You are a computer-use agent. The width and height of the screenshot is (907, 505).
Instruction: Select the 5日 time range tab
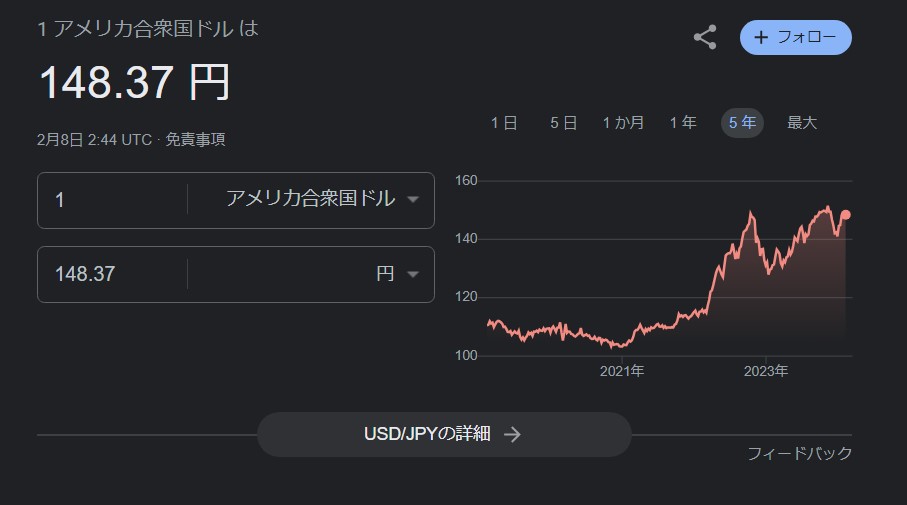[x=563, y=123]
